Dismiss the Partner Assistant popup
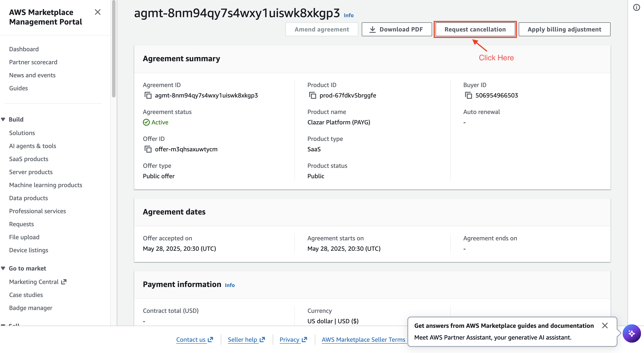 [x=605, y=325]
